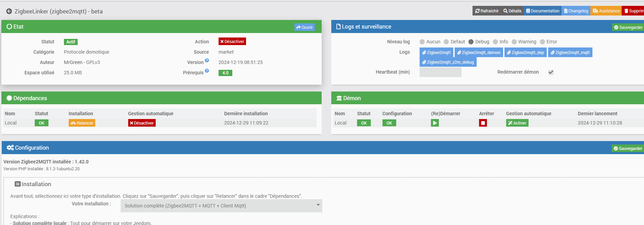The image size is (644, 225).
Task: Click the date 2024-12-29 11:09:22
Action: point(246,123)
